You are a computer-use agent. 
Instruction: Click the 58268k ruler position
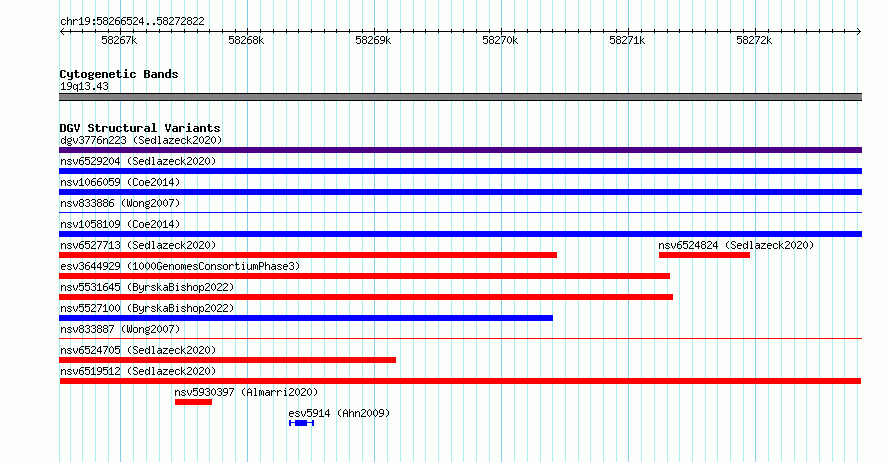tap(246, 40)
